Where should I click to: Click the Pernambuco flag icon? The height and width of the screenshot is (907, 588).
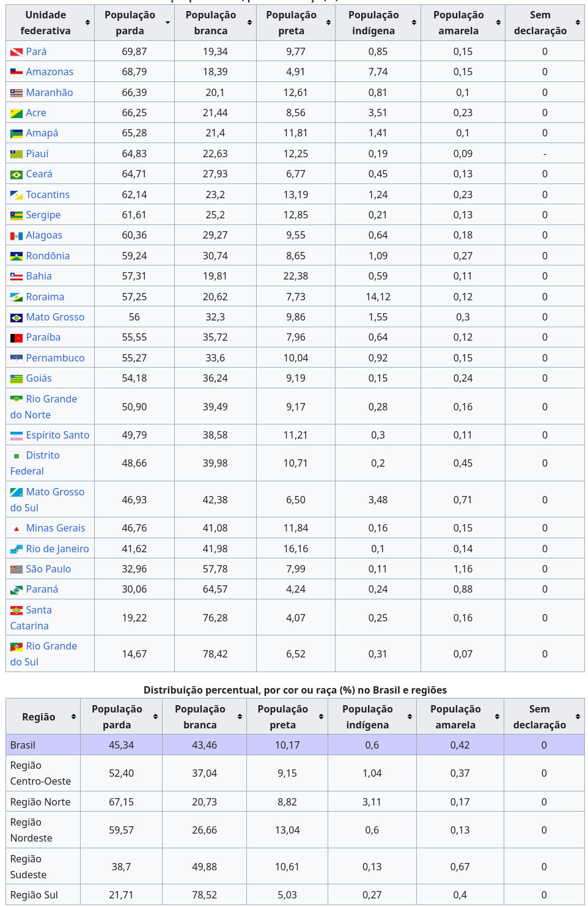17,358
